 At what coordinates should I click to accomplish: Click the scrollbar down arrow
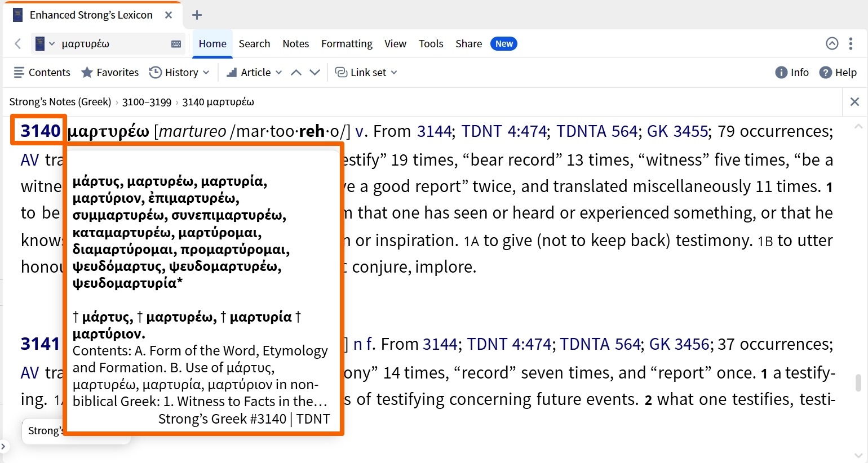[858, 455]
